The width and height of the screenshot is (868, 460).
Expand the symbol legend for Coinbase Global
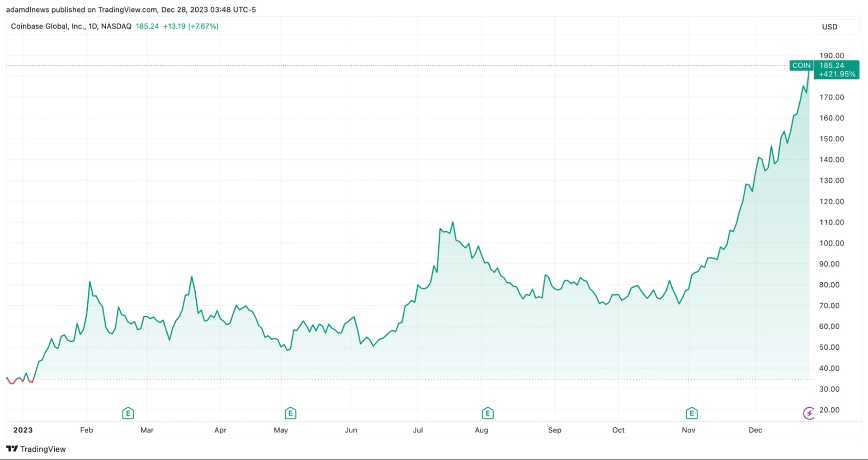click(50, 26)
